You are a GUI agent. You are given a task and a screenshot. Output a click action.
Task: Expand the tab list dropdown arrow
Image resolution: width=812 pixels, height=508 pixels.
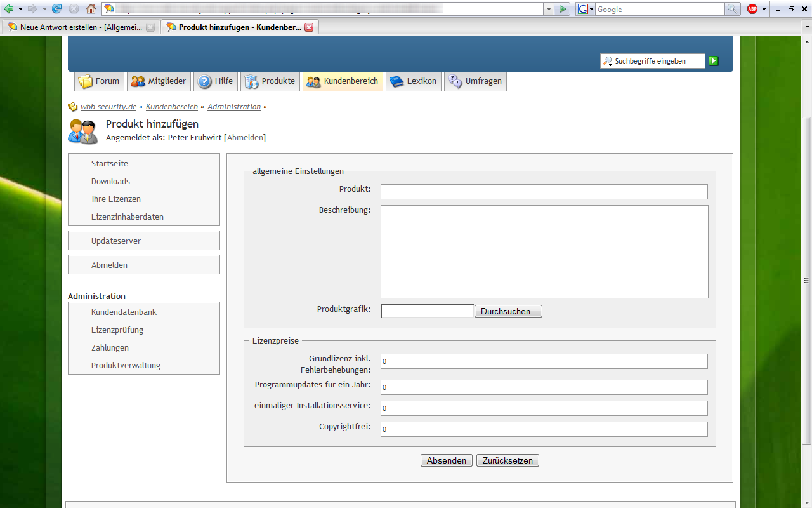pos(807,27)
